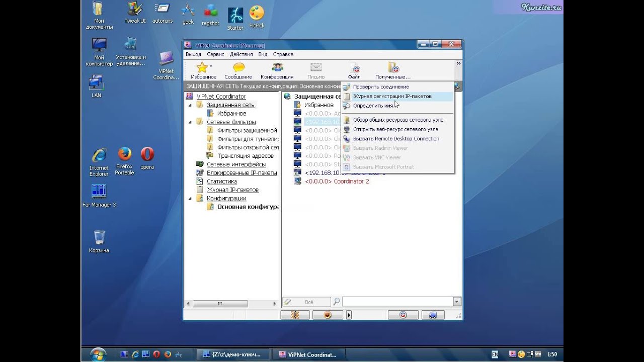The height and width of the screenshot is (362, 644).
Task: Choose Открыть веб-ресурс сетевого узла
Action: pyautogui.click(x=397, y=129)
